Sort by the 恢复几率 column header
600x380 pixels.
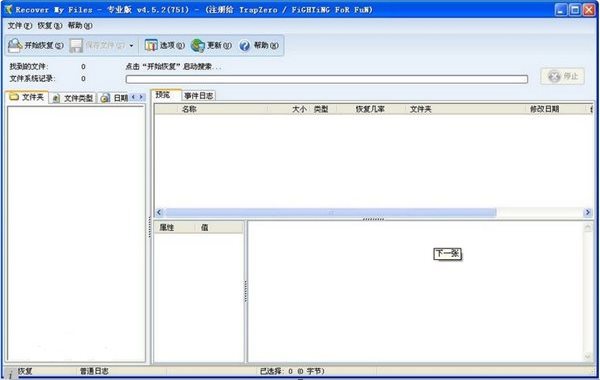click(370, 109)
